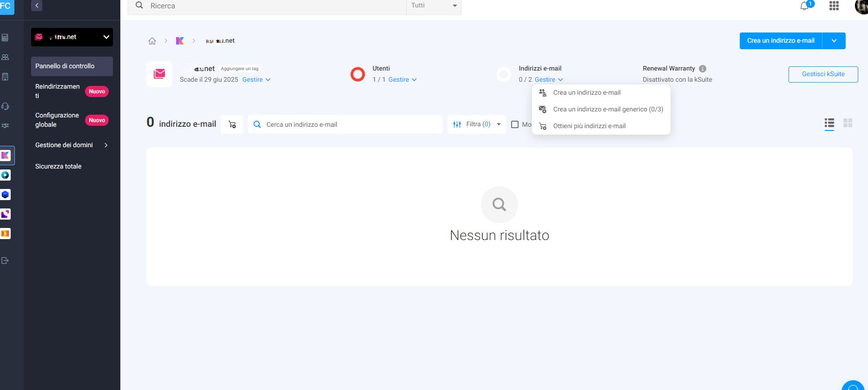Click the FC logo at top left

click(x=7, y=6)
